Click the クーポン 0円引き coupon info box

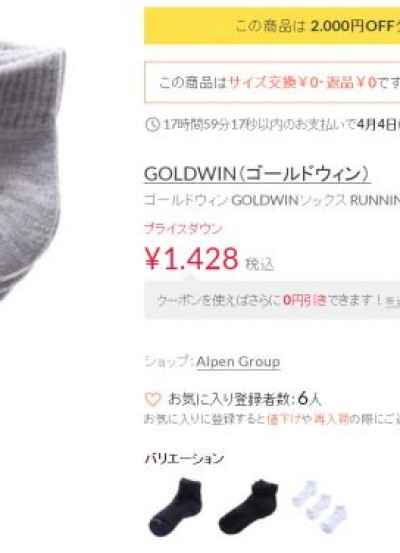pos(272,300)
